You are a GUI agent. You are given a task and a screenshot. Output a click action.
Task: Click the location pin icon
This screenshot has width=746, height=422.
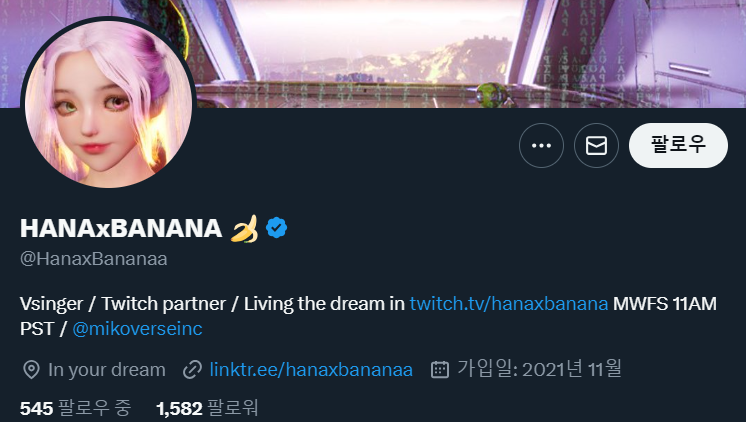[x=31, y=370]
